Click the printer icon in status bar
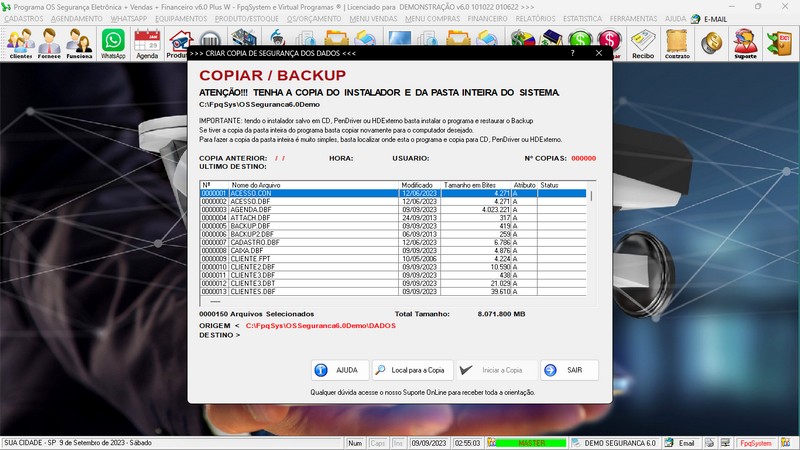 (x=709, y=443)
